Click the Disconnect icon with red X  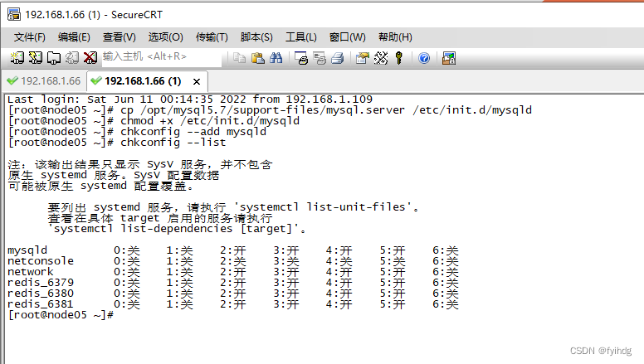coord(90,58)
